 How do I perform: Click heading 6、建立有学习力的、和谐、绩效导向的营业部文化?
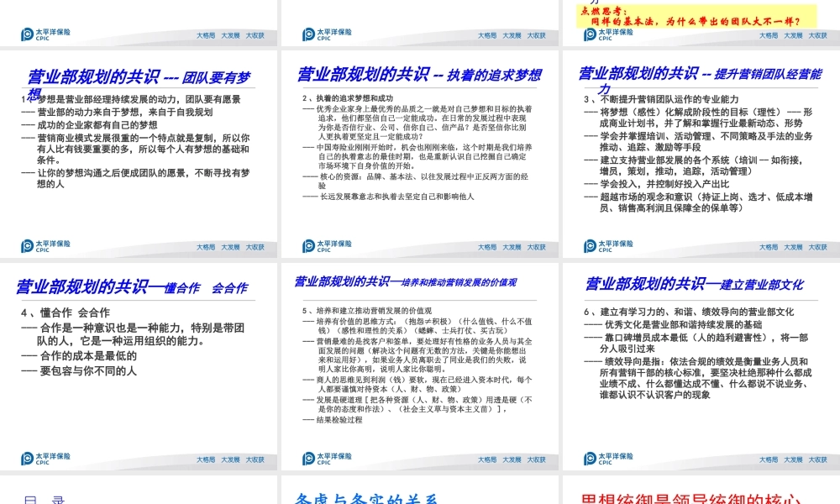point(689,312)
